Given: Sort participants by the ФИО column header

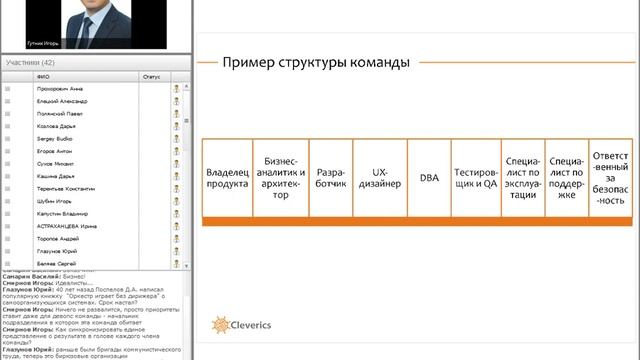Looking at the screenshot, I should pos(86,77).
